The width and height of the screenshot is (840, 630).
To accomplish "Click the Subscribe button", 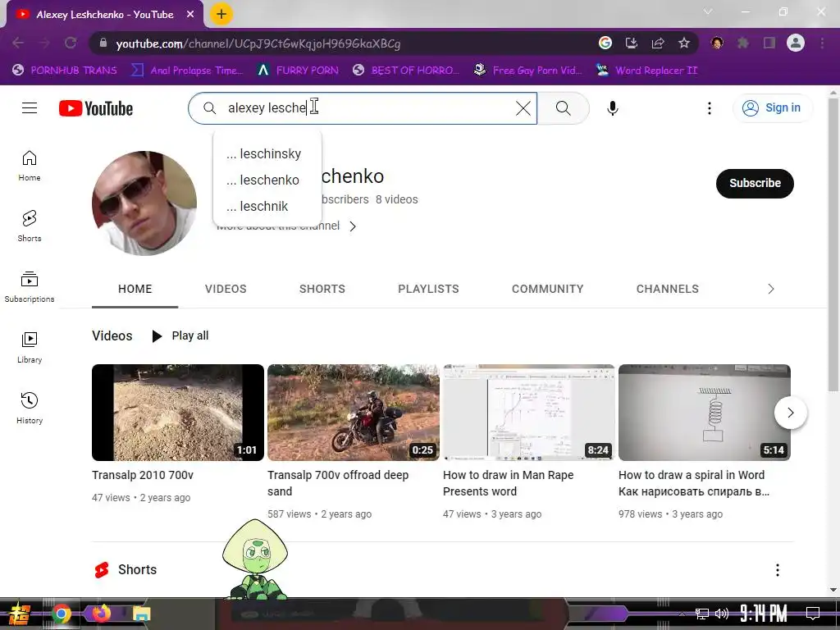I will click(755, 183).
